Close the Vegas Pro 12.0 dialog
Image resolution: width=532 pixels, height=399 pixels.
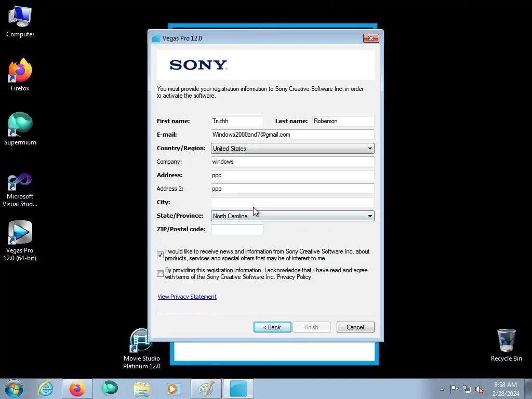coord(371,38)
